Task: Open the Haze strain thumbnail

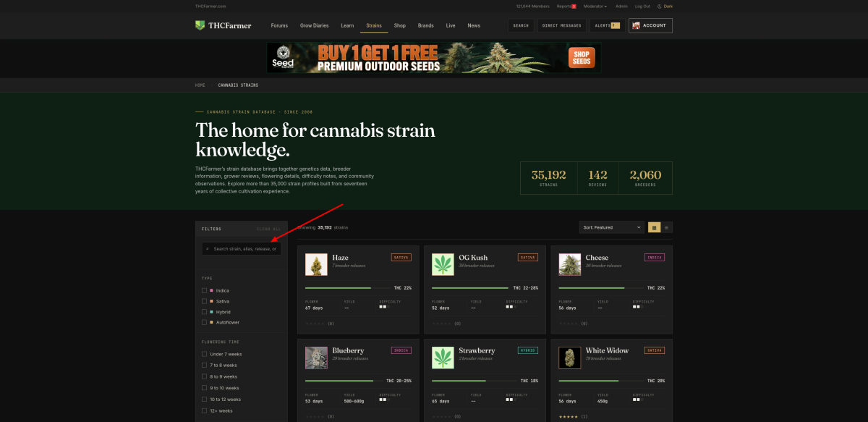Action: pos(316,264)
